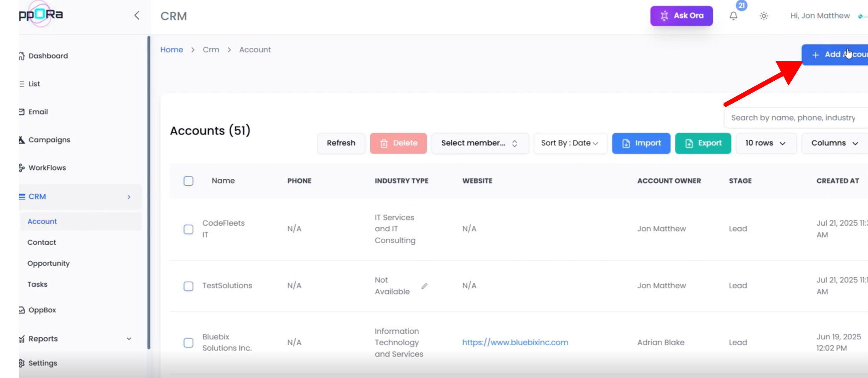Click the Campaigns icon in the sidebar
868x378 pixels.
tap(22, 140)
